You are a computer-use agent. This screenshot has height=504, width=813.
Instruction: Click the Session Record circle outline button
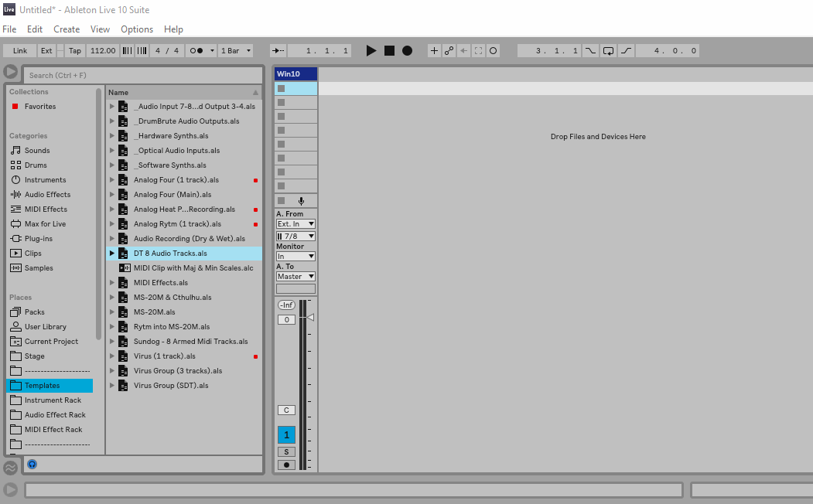pos(494,51)
